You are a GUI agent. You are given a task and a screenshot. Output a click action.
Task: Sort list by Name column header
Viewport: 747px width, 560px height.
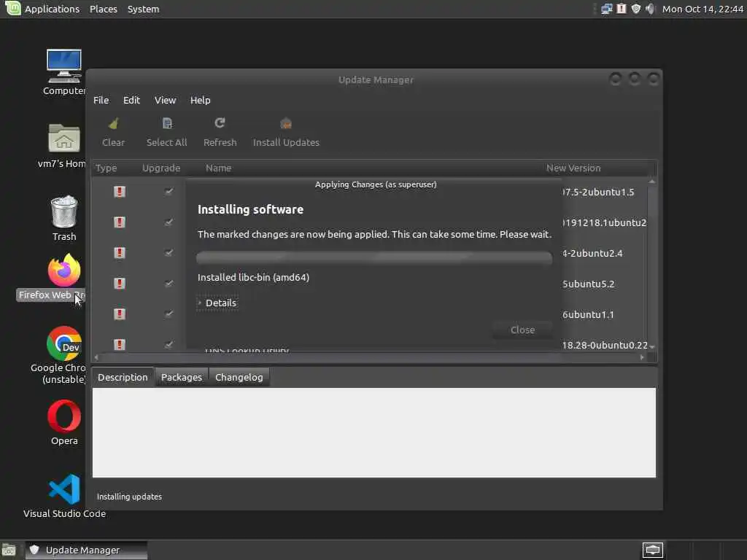tap(218, 168)
